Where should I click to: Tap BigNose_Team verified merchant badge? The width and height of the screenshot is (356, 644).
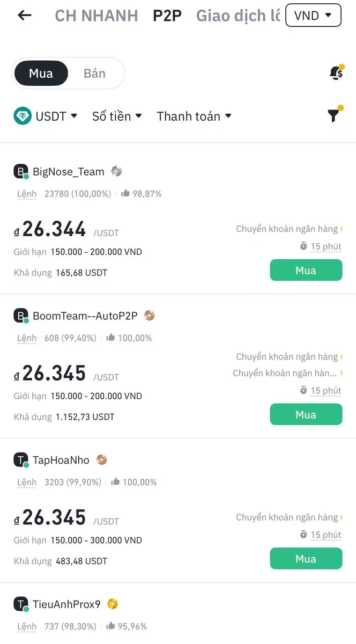coord(116,171)
